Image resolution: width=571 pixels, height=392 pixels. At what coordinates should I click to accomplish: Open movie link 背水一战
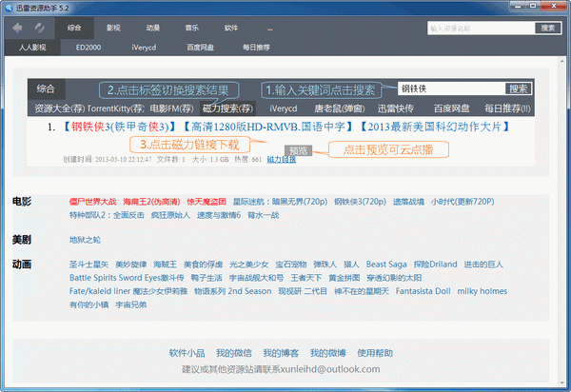coord(264,215)
